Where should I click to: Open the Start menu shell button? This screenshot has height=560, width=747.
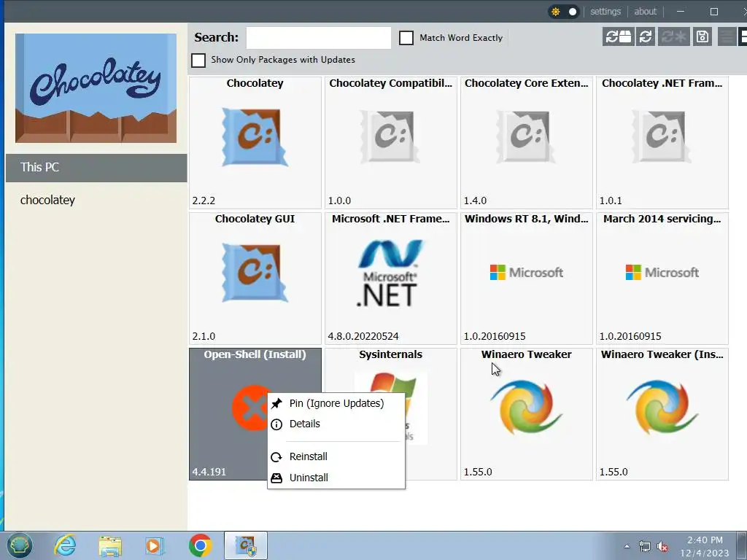click(x=20, y=545)
